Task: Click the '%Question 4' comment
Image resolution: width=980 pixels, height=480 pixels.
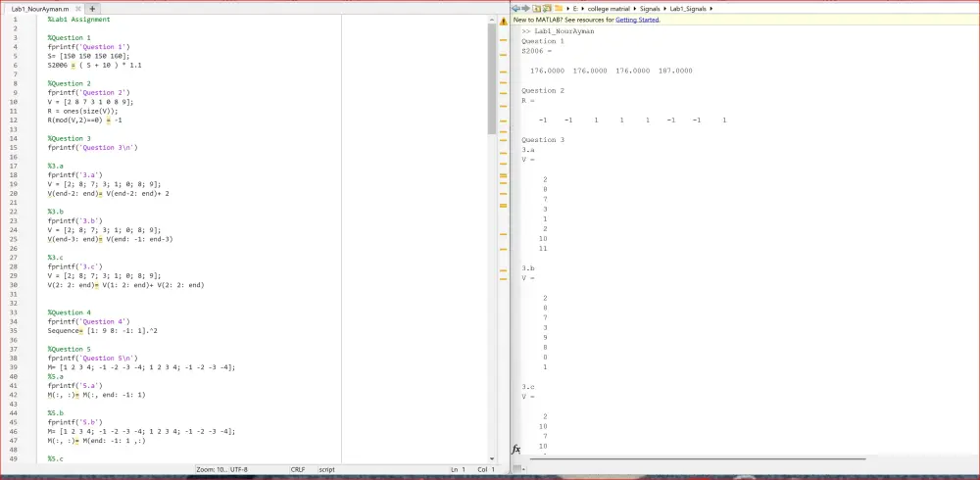Action: [x=70, y=312]
